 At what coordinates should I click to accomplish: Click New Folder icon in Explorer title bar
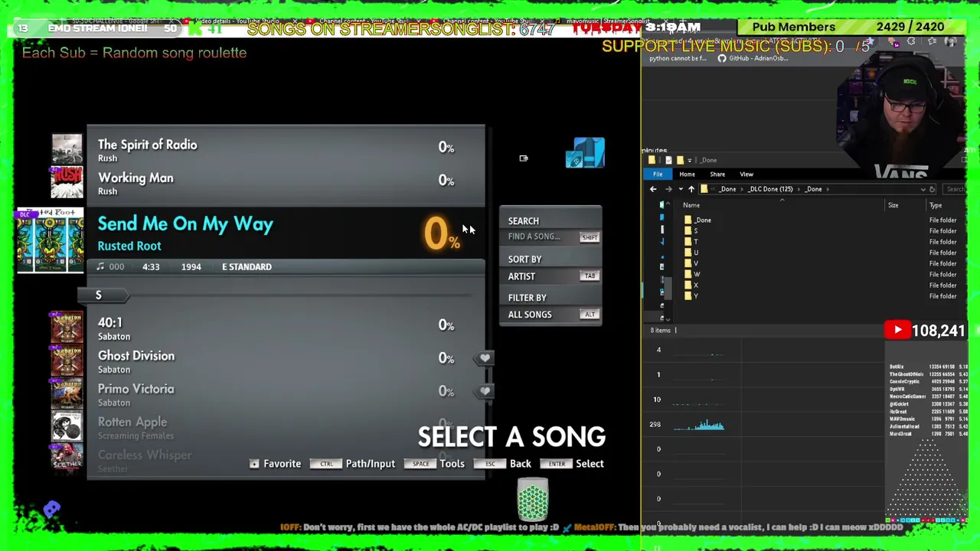pyautogui.click(x=679, y=160)
